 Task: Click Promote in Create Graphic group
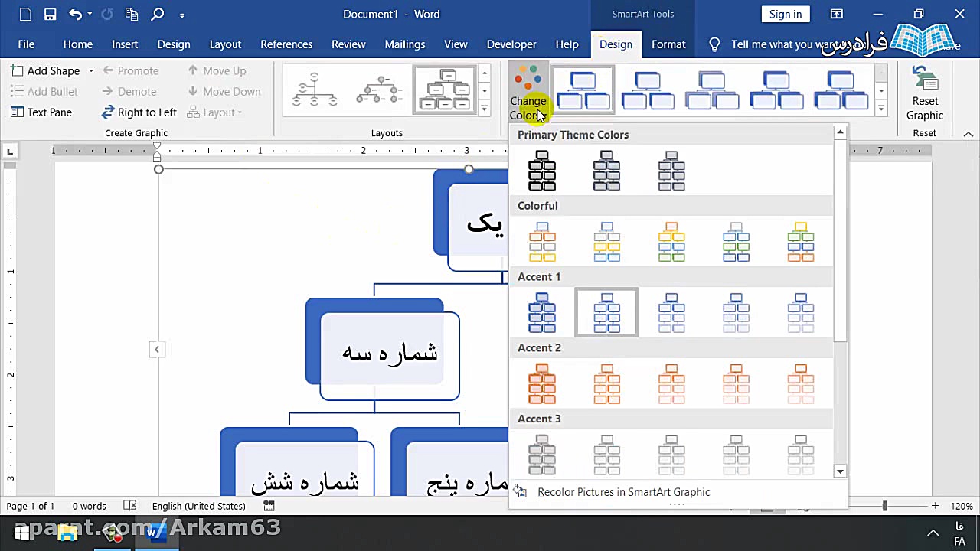pos(130,70)
